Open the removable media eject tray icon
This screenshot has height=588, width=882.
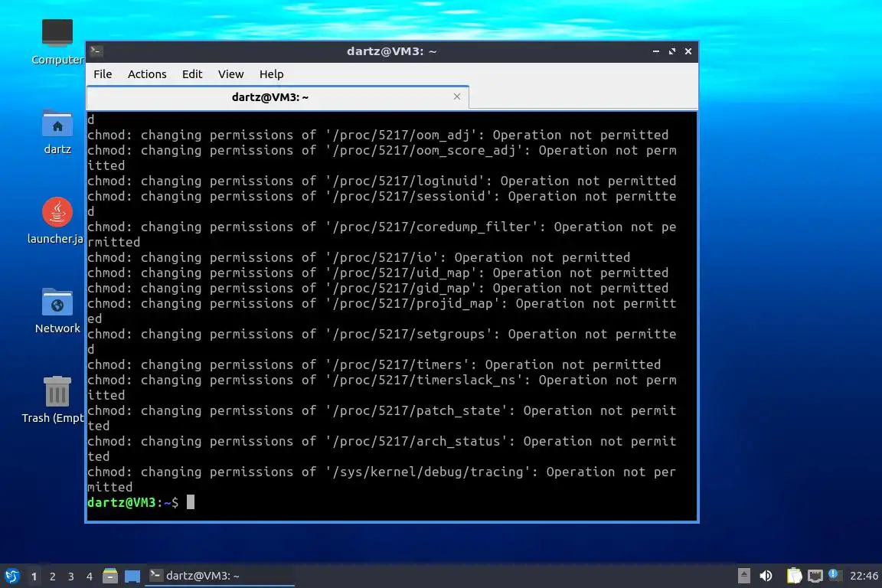click(743, 576)
